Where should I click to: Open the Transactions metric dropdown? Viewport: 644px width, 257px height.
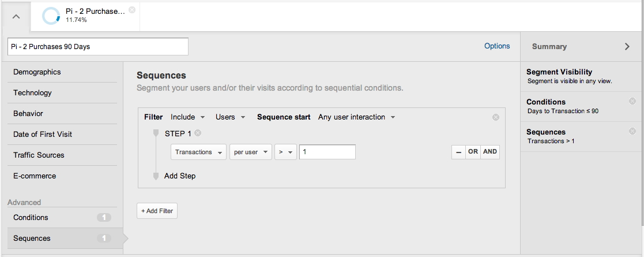198,152
